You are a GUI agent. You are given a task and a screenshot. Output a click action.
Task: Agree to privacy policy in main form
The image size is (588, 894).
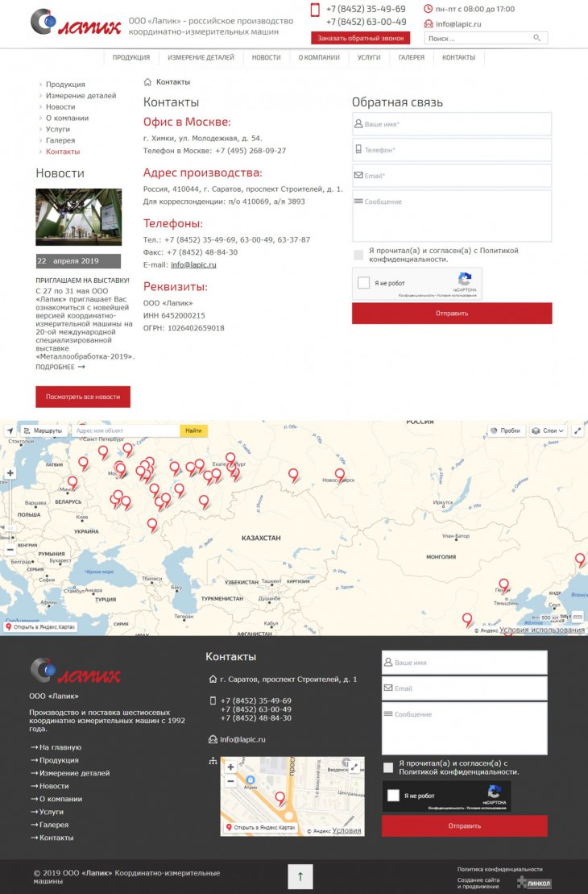(x=358, y=255)
